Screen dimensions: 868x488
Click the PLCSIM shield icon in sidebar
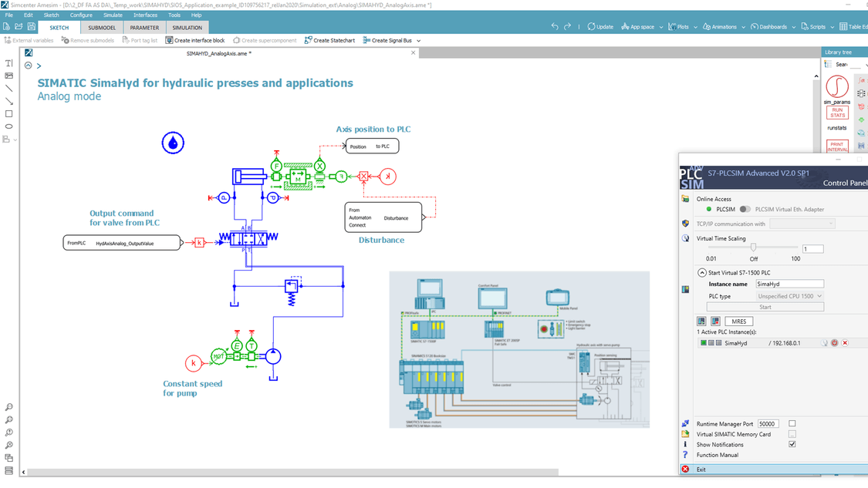tap(685, 224)
